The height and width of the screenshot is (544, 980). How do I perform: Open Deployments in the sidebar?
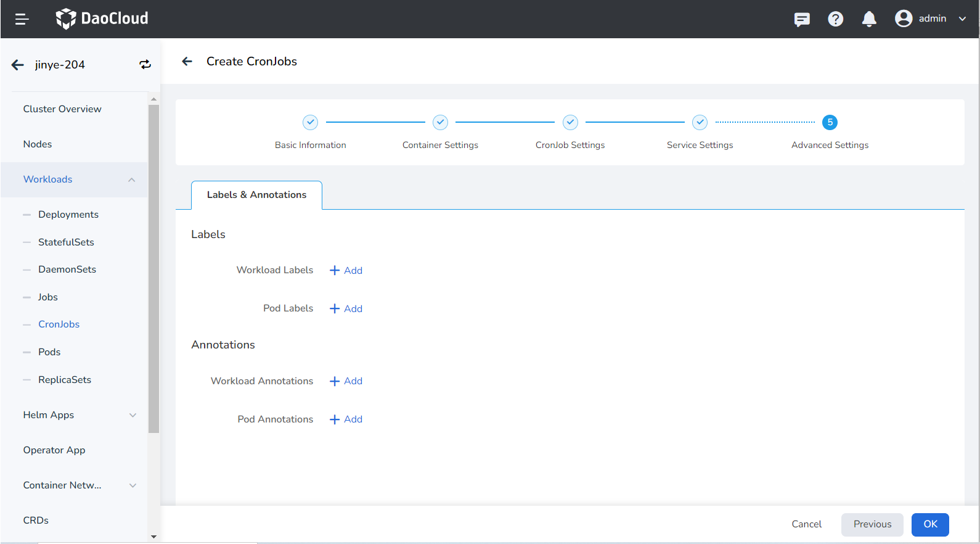point(68,215)
